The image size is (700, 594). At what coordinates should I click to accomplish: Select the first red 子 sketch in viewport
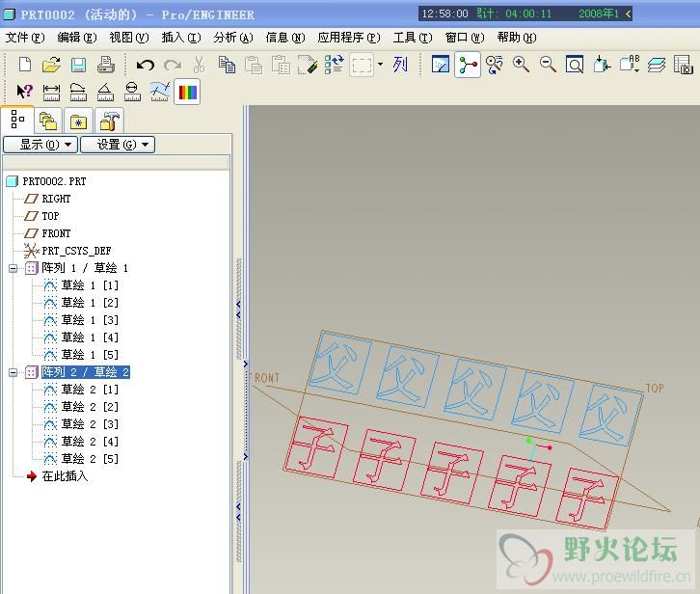316,446
